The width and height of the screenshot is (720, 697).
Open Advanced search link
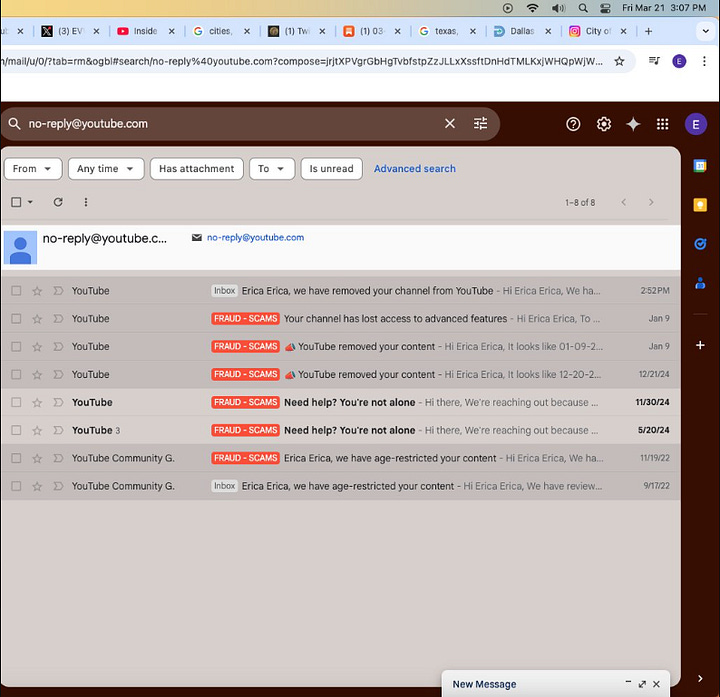point(414,169)
